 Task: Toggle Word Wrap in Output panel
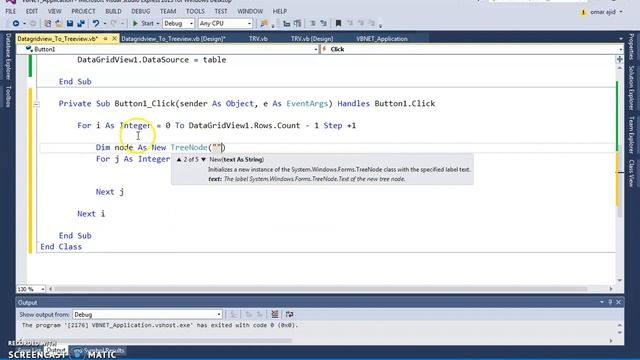289,314
